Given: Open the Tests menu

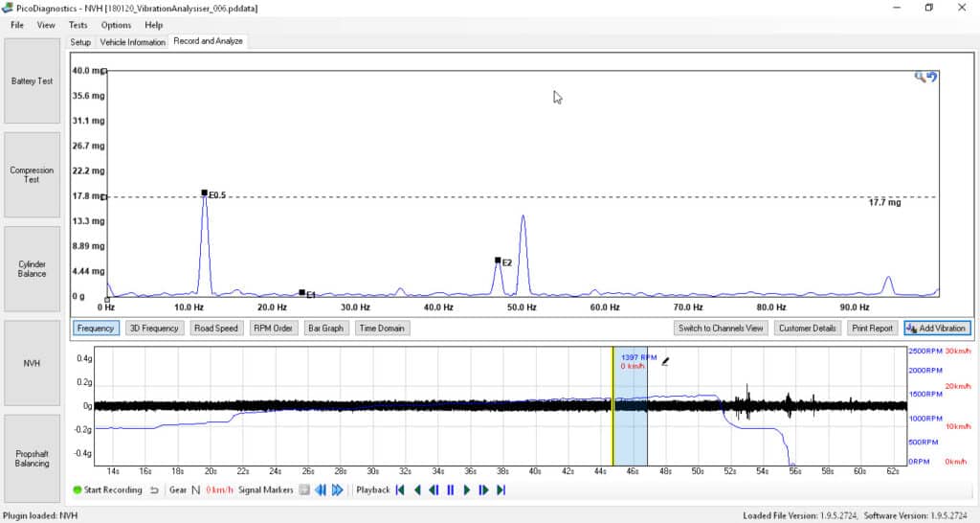Looking at the screenshot, I should coord(78,25).
